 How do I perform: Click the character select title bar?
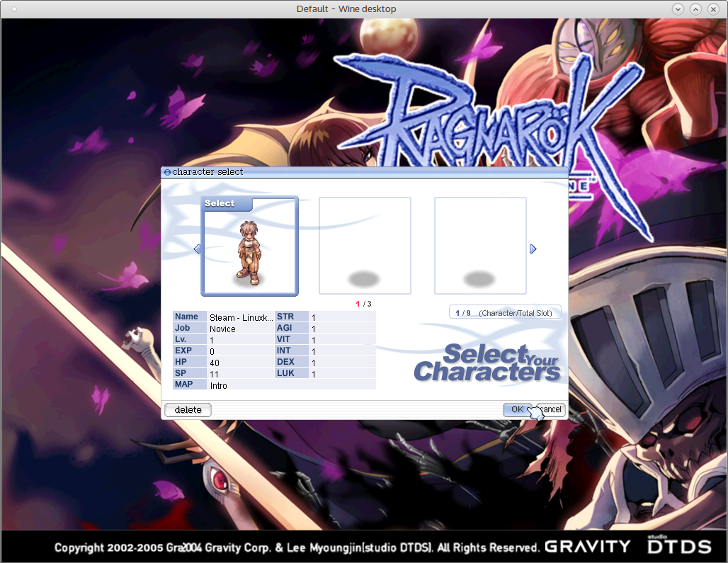365,172
